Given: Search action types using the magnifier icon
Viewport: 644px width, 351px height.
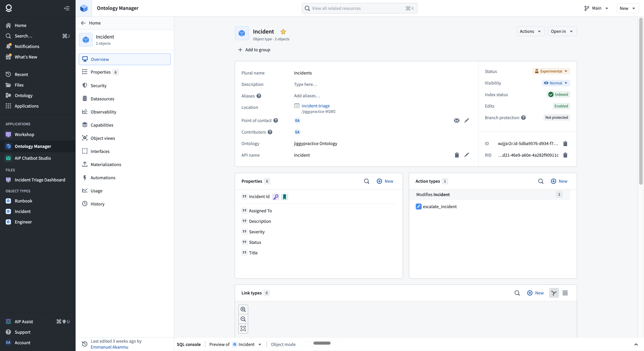Looking at the screenshot, I should point(541,181).
